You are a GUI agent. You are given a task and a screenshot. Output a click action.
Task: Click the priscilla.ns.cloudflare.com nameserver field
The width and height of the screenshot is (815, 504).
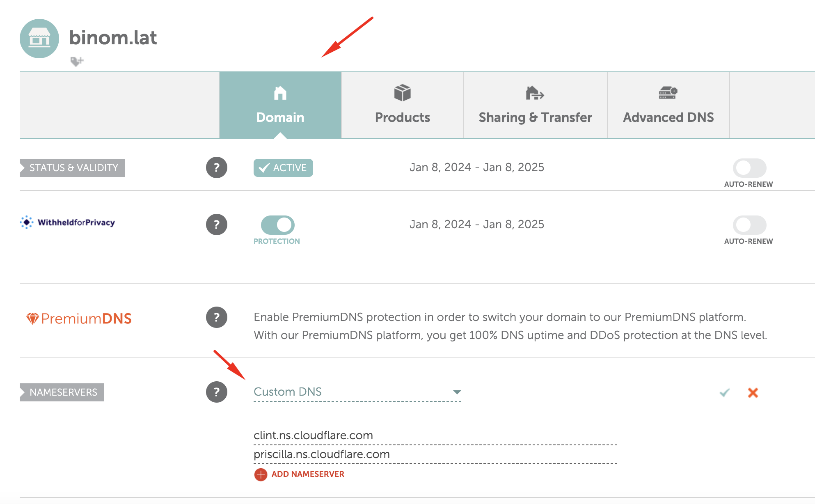coord(435,454)
